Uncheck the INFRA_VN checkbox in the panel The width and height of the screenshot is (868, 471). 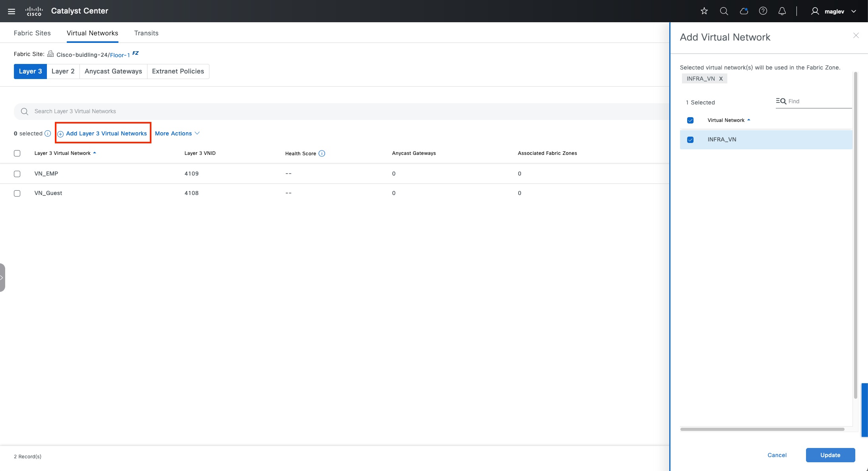(x=690, y=140)
